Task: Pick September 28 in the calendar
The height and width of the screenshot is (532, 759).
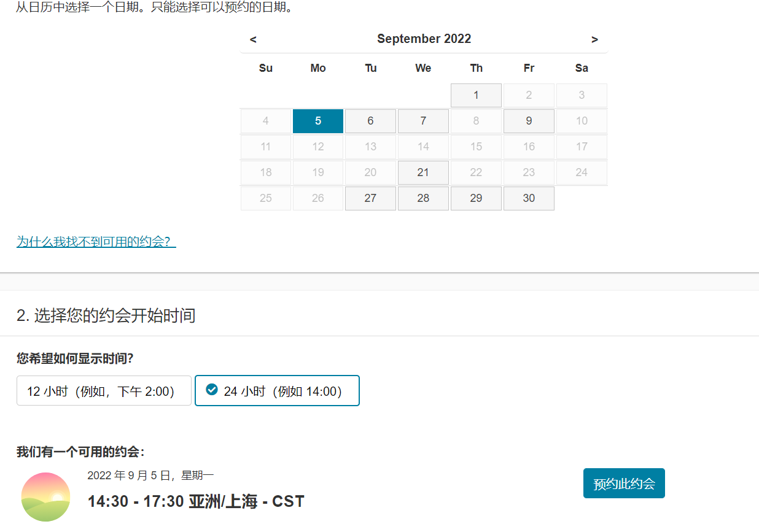Action: tap(423, 198)
